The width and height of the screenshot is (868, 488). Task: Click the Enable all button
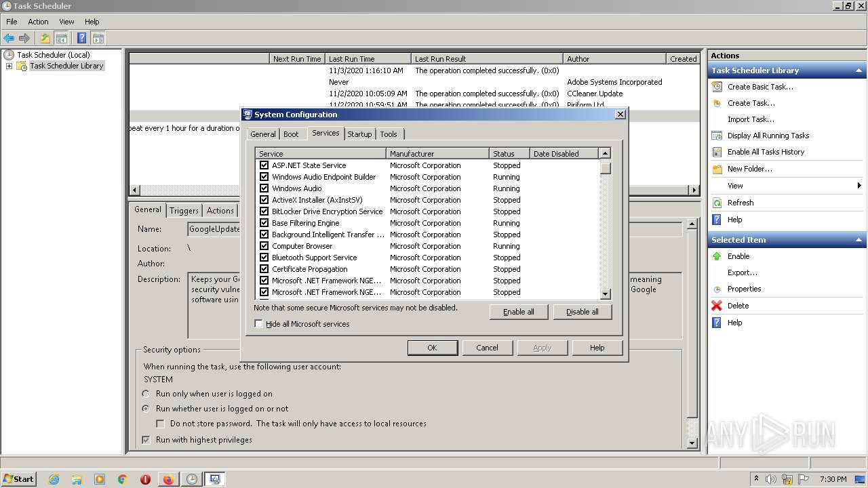tap(519, 312)
